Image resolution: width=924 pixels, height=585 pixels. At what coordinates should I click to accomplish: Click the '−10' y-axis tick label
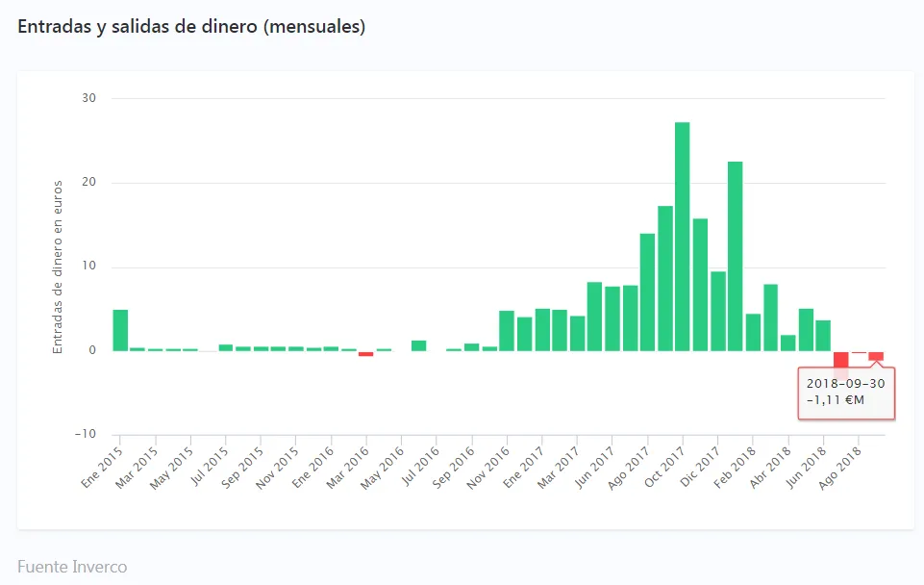(x=86, y=434)
